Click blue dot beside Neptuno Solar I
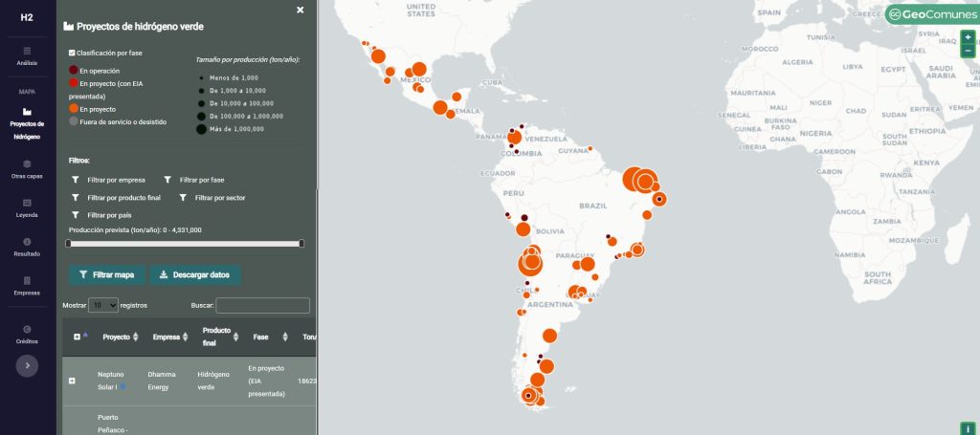 point(122,387)
